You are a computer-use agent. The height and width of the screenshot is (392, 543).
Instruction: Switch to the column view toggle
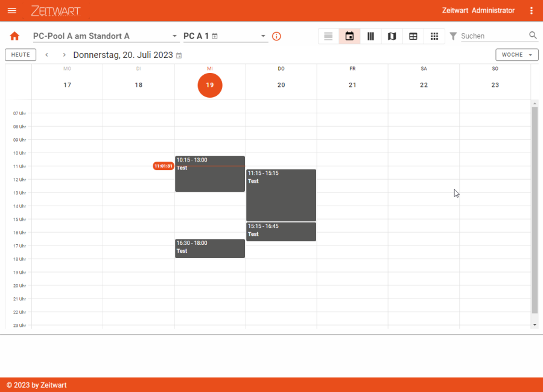(370, 36)
